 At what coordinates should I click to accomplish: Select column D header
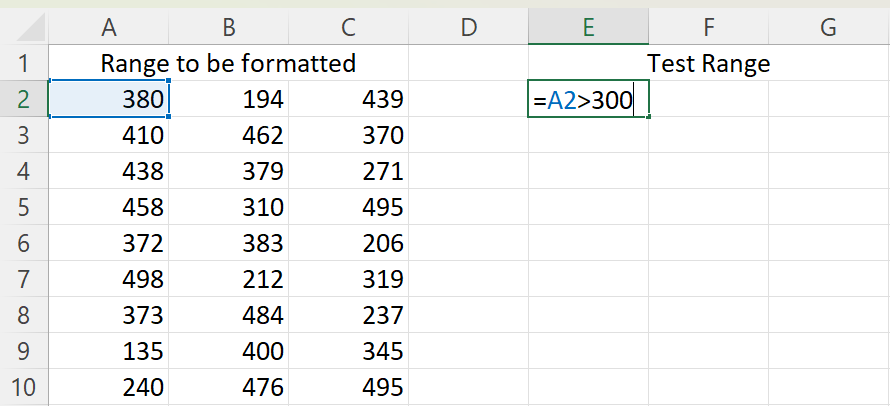tap(468, 26)
